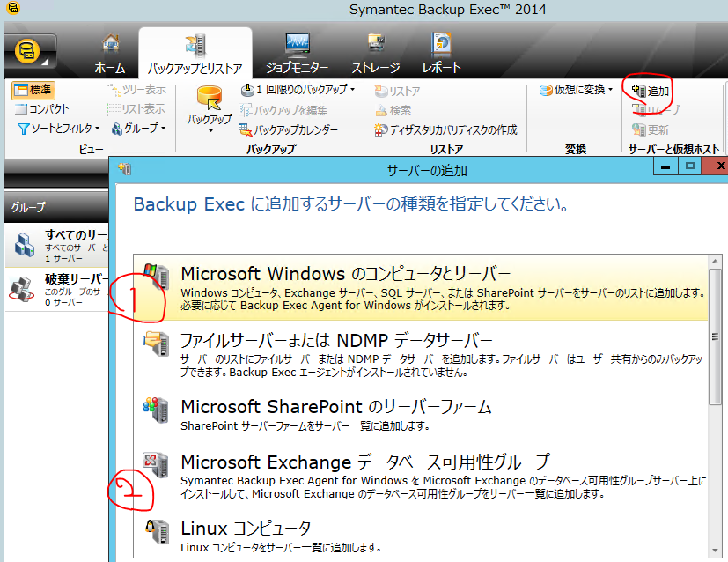Viewport: 728px width, 562px height.
Task: Switch to コンパクト view
Action: click(41, 109)
